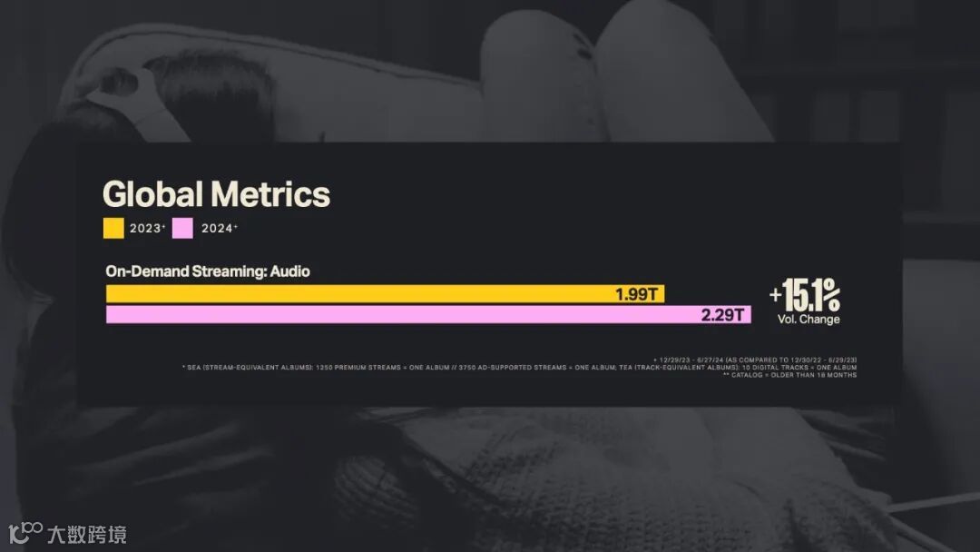Click the SEA stream-equivalent albums footnote
The height and width of the screenshot is (552, 980).
519,368
